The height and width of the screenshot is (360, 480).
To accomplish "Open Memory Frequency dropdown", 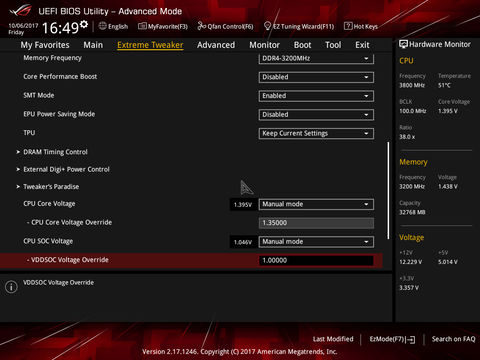I will [316, 59].
